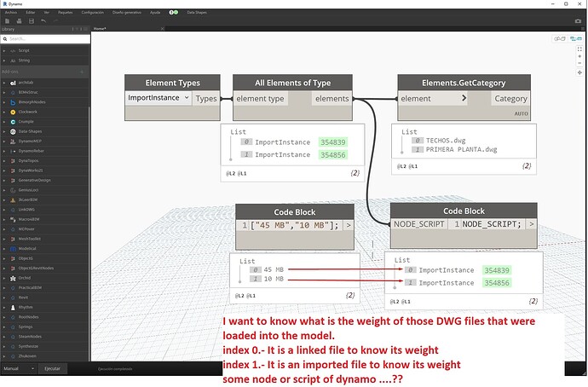The image size is (588, 387).
Task: Open the Ver menu
Action: click(x=47, y=13)
